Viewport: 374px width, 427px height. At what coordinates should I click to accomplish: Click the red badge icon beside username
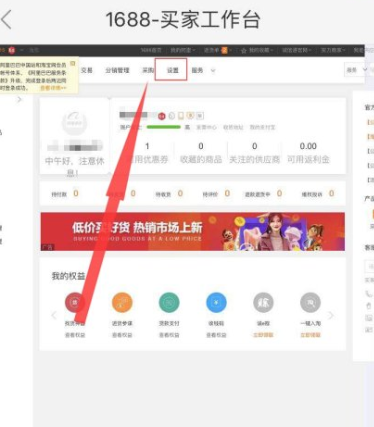[x=162, y=116]
